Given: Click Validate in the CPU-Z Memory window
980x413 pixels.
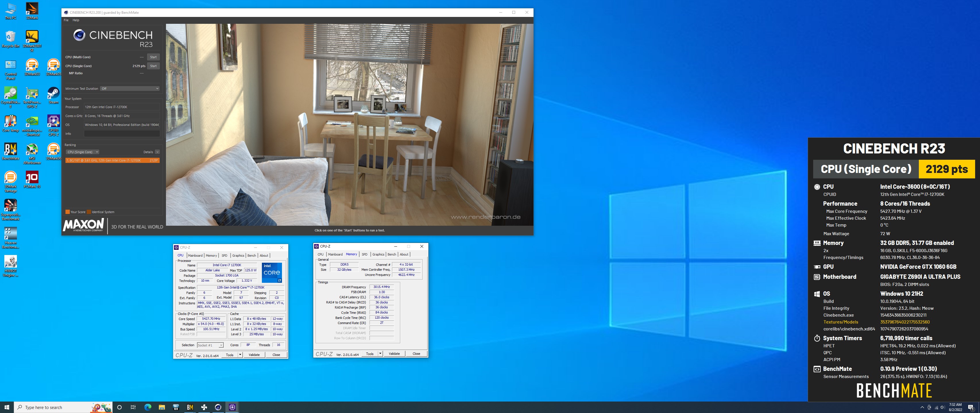Looking at the screenshot, I should pyautogui.click(x=394, y=354).
